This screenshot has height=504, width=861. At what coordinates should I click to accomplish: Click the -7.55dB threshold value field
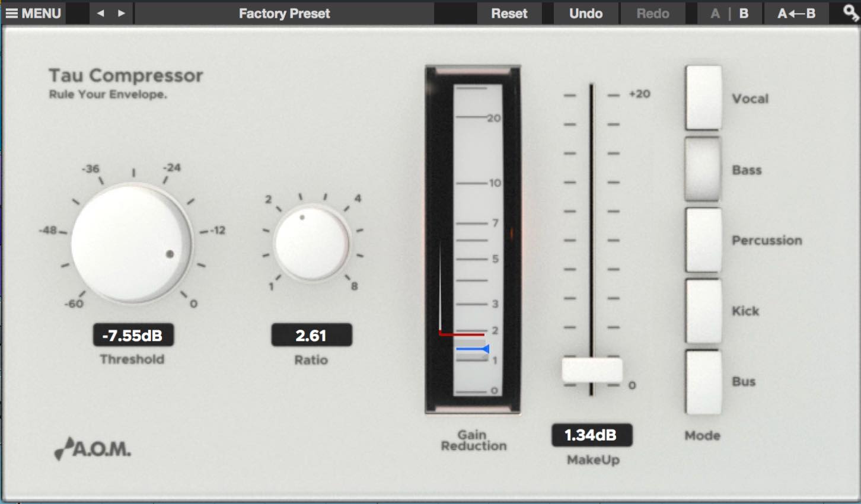(x=133, y=335)
